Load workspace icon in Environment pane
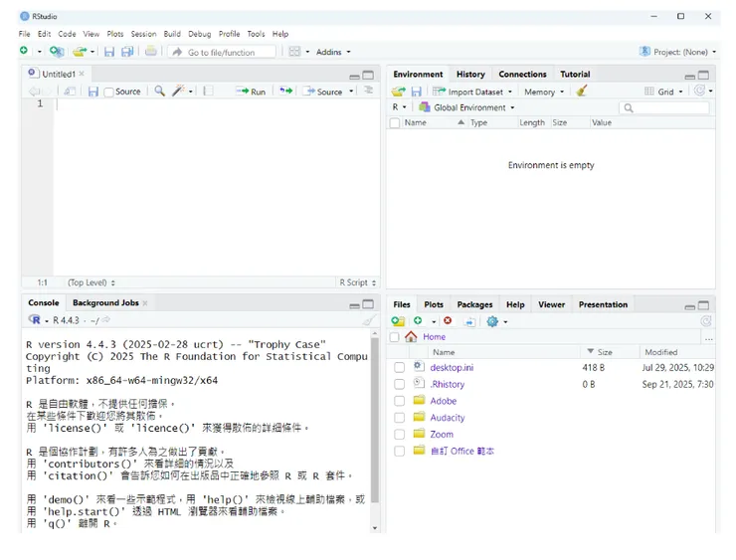 (x=399, y=92)
